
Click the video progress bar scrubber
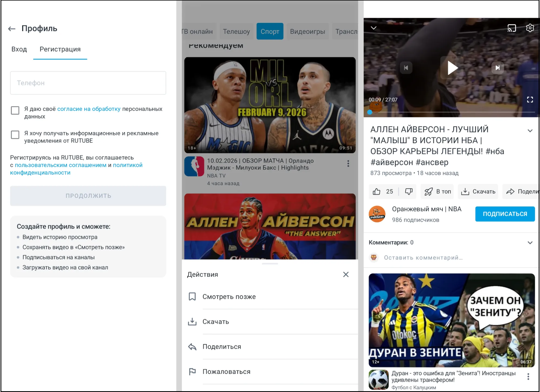point(370,112)
